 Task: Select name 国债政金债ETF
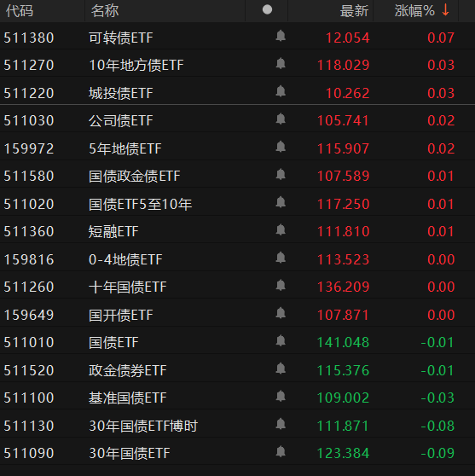pos(135,177)
